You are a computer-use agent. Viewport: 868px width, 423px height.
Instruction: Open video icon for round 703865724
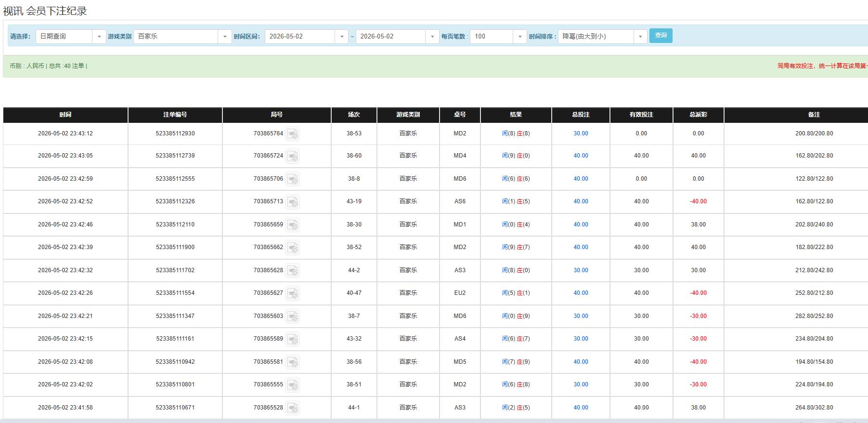[x=293, y=156]
